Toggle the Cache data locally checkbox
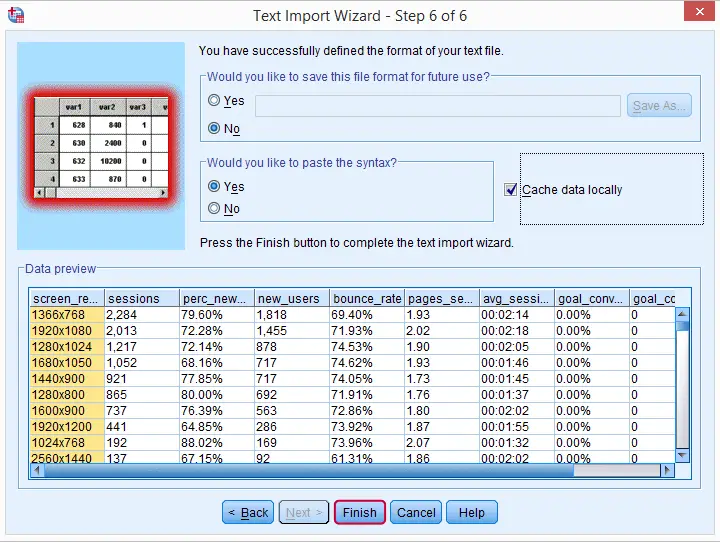The height and width of the screenshot is (542, 720). (x=511, y=189)
